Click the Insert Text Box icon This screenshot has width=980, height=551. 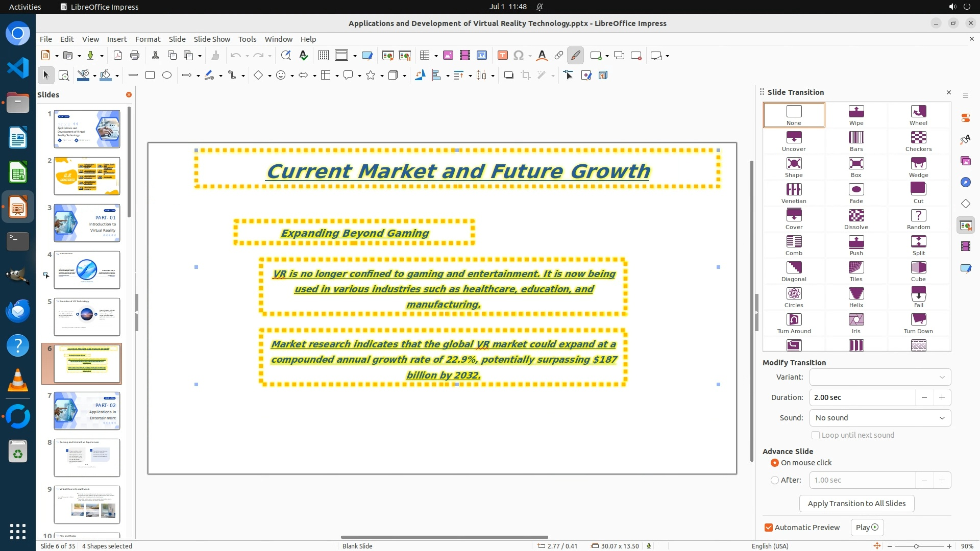click(502, 56)
